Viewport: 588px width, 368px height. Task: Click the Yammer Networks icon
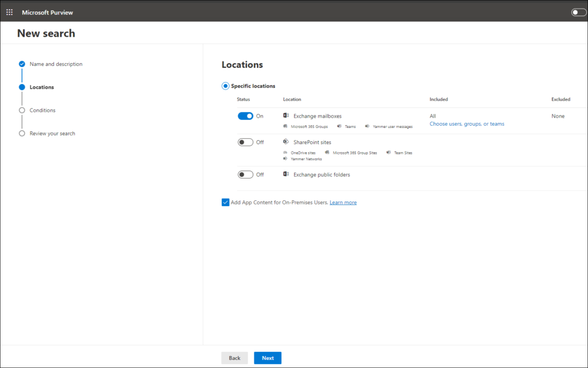point(285,158)
